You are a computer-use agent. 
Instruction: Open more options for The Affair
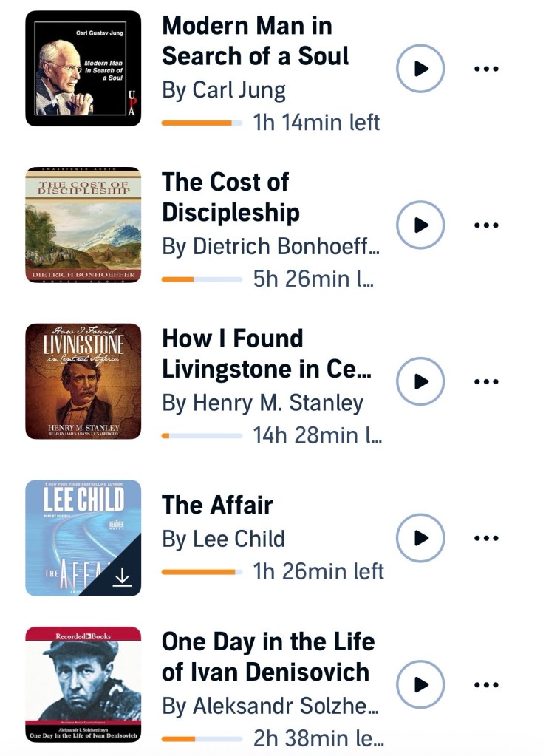click(486, 538)
